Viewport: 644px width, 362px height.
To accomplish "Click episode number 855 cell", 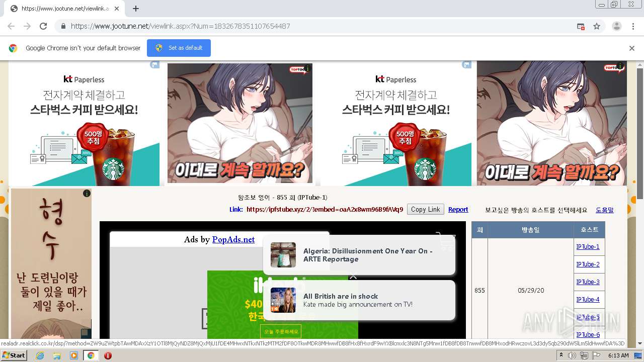I will 479,291.
